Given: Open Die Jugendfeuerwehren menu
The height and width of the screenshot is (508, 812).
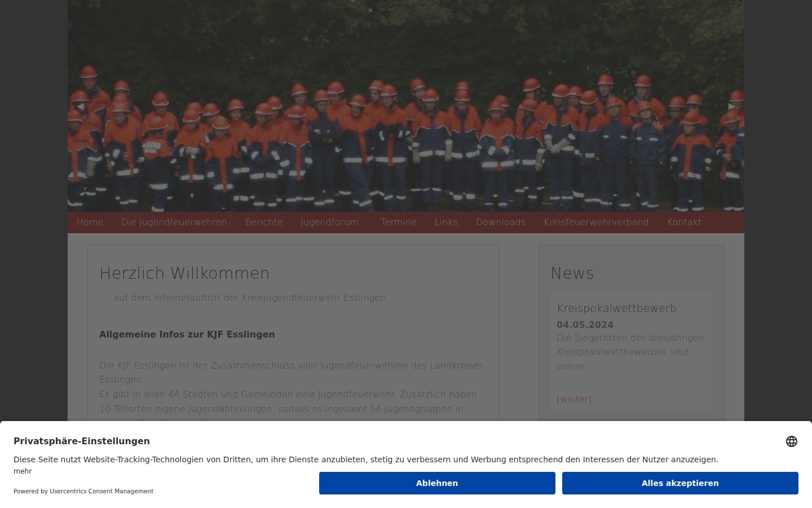Looking at the screenshot, I should (x=174, y=222).
